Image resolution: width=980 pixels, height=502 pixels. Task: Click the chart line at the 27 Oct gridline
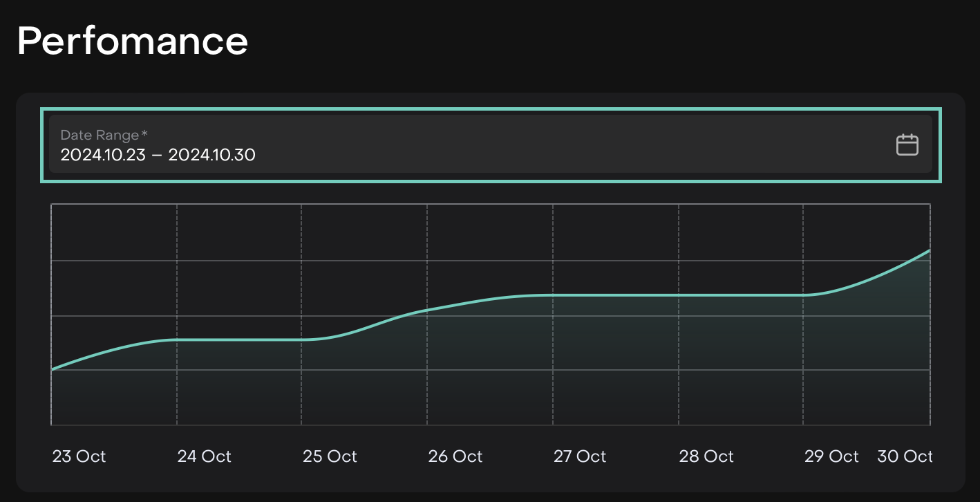coord(553,295)
